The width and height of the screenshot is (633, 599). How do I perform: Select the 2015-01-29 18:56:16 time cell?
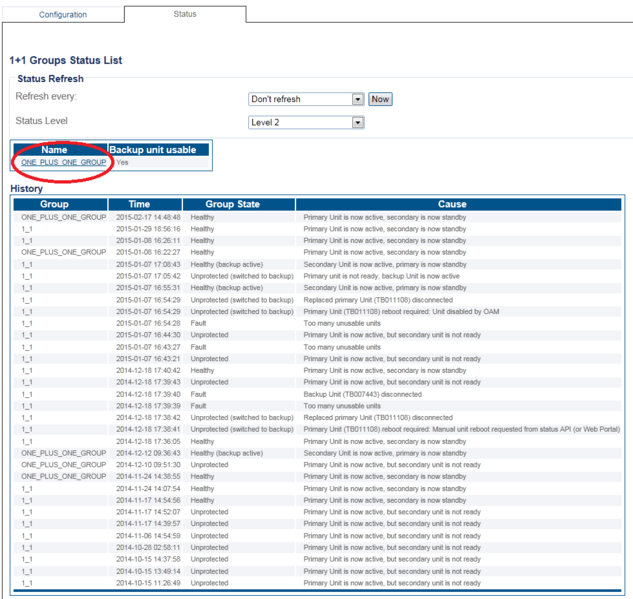pos(148,229)
